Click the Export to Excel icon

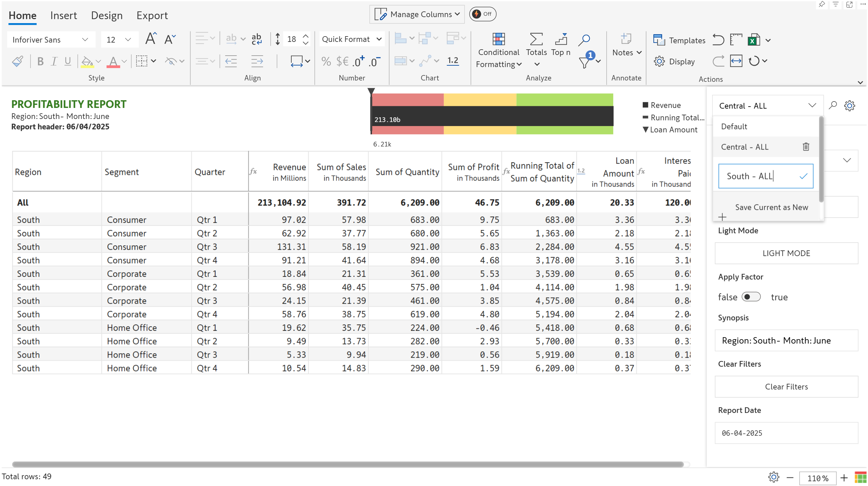point(753,40)
